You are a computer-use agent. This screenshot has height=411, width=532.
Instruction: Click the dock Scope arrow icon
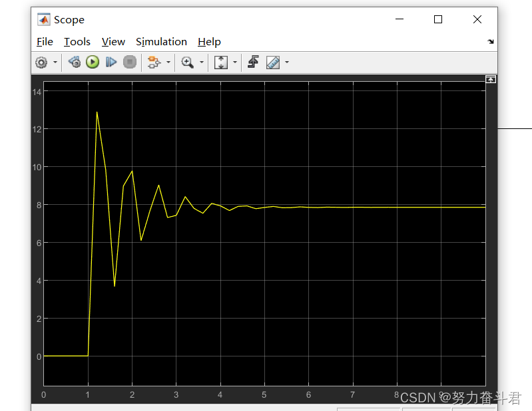pyautogui.click(x=491, y=42)
